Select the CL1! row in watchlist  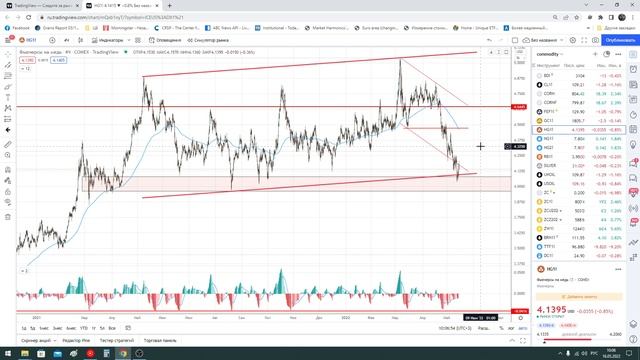(x=579, y=84)
